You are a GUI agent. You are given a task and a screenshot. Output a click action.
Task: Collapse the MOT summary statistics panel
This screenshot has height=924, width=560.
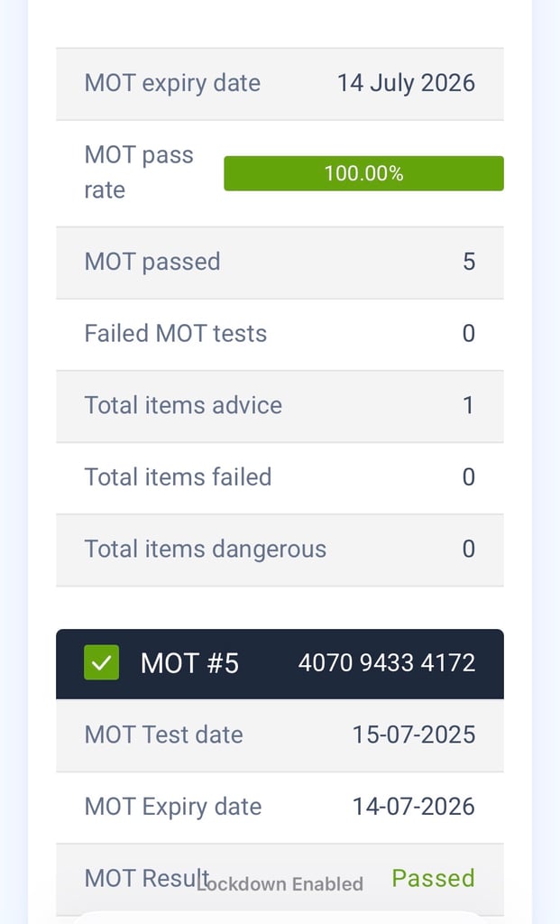pos(280,83)
